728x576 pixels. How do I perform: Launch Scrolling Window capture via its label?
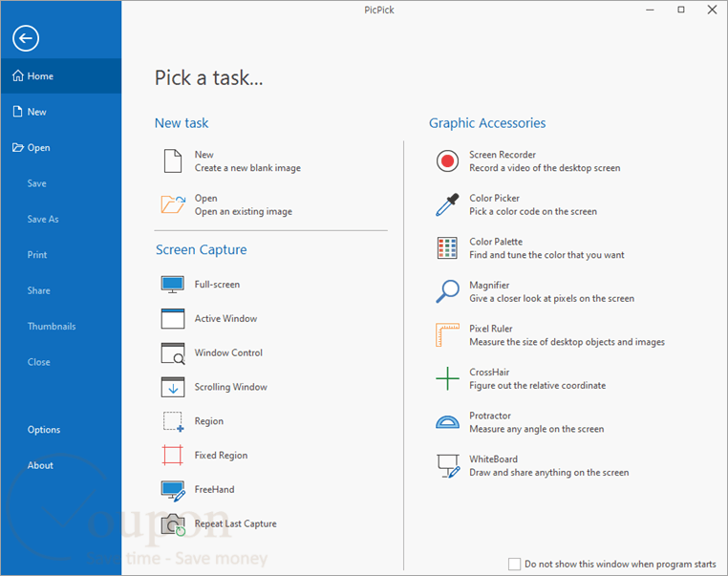(x=231, y=387)
